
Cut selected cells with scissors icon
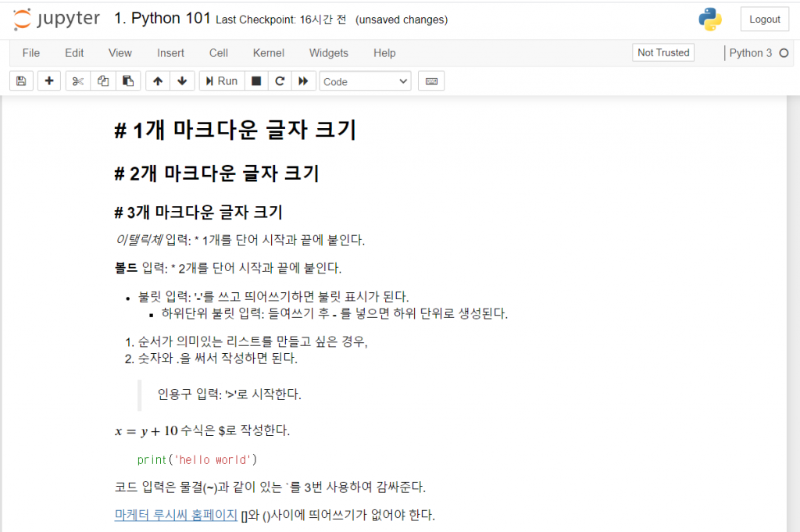click(x=78, y=81)
